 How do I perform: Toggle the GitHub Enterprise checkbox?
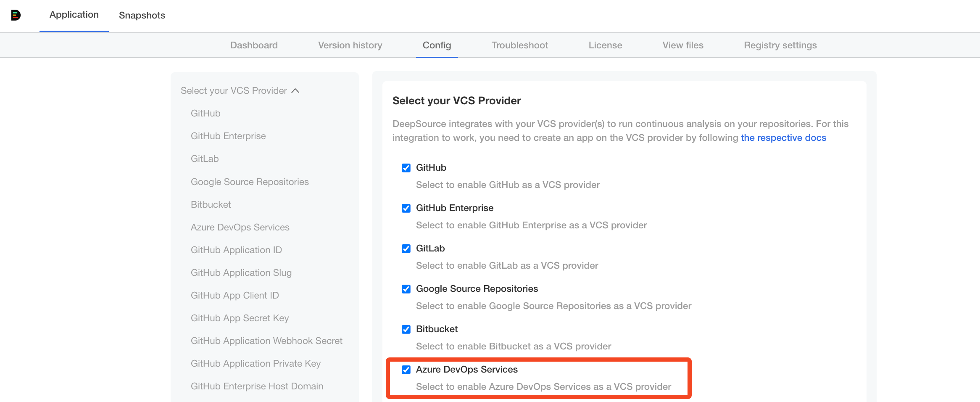(406, 208)
